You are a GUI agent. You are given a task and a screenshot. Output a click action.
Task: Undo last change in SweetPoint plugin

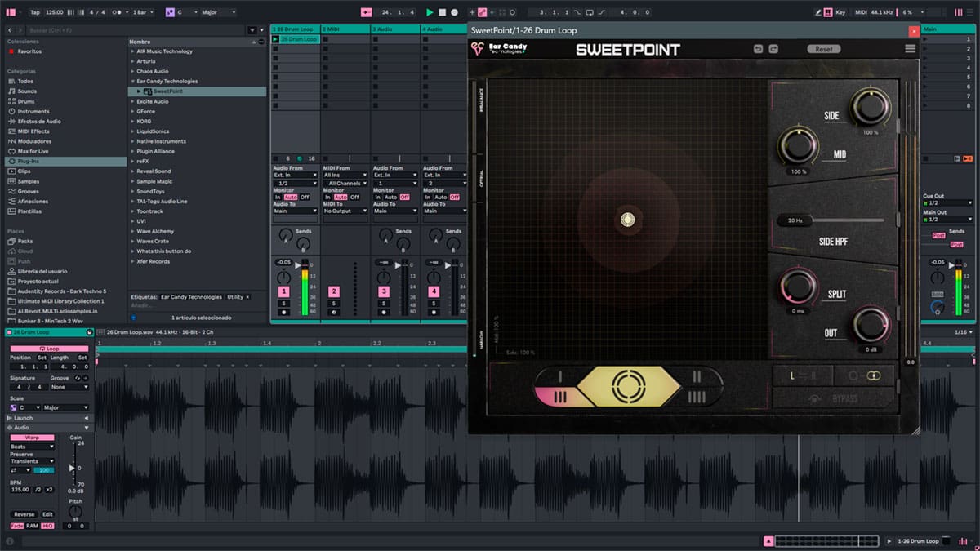point(758,49)
